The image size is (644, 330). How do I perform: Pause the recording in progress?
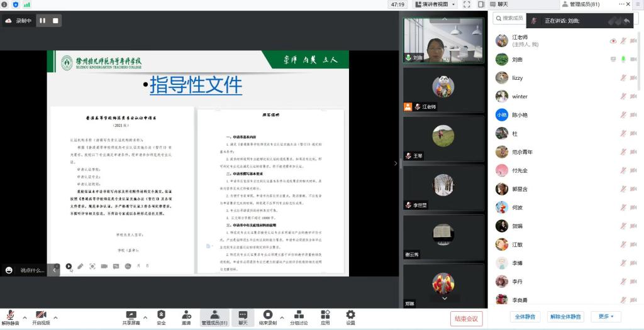pos(43,21)
